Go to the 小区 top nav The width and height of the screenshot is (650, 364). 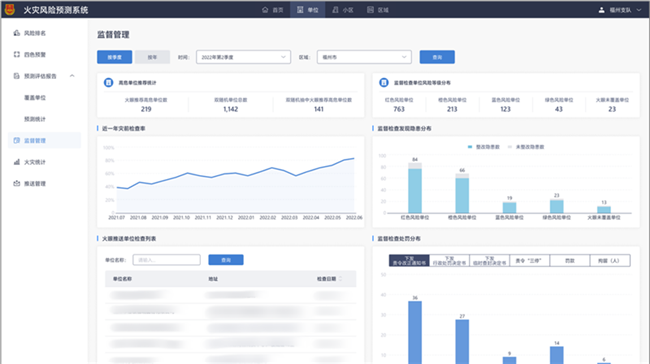pyautogui.click(x=343, y=10)
